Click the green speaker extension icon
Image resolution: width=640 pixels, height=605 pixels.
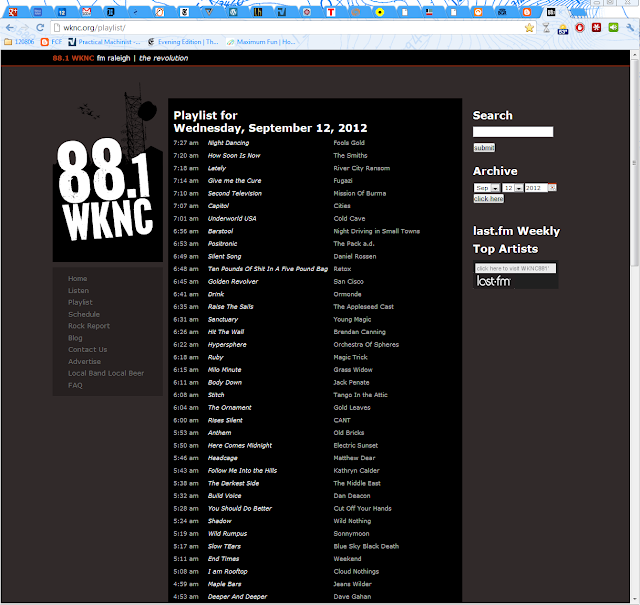613,27
